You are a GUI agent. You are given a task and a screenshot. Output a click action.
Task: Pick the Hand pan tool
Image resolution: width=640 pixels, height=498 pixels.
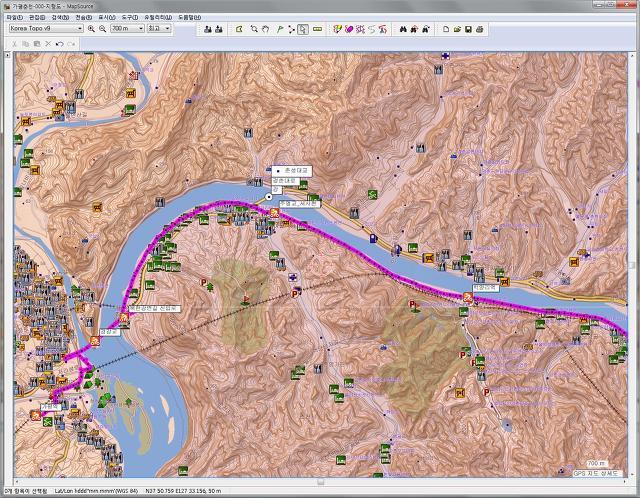265,29
